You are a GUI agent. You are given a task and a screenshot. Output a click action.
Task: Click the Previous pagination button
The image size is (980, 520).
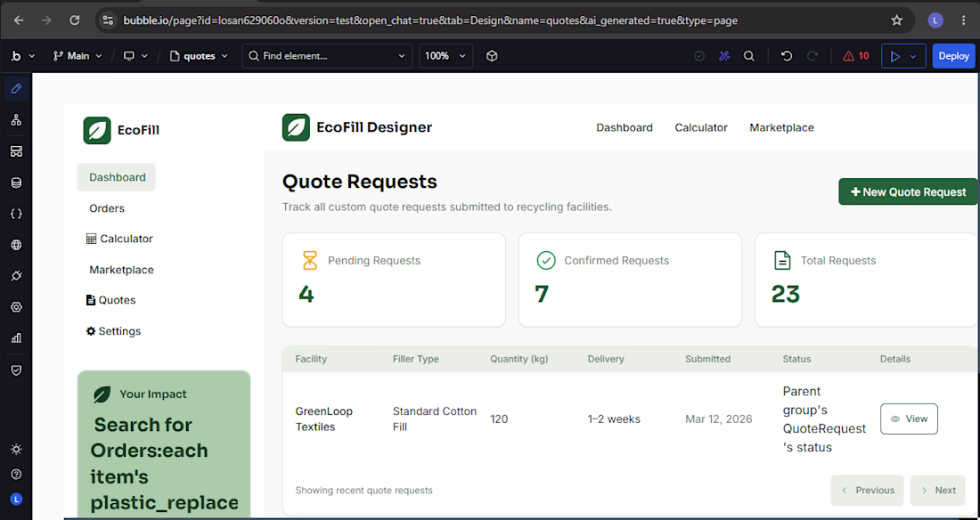(867, 490)
